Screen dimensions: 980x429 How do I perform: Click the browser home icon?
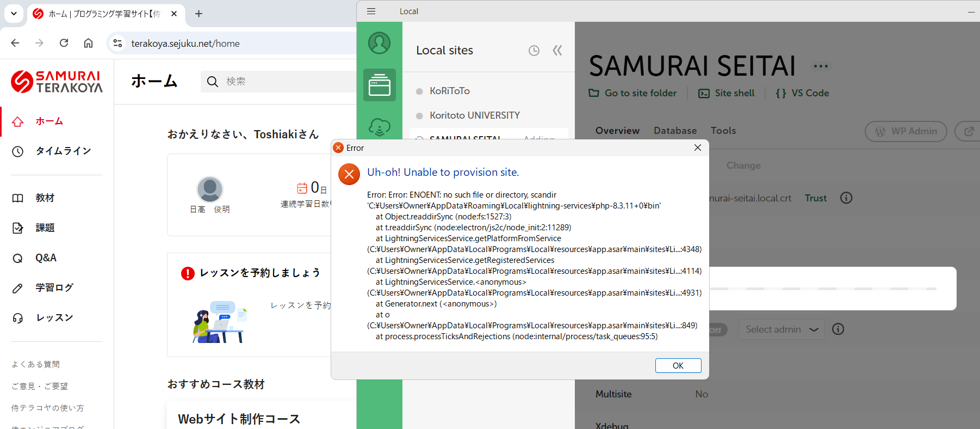coord(88,43)
